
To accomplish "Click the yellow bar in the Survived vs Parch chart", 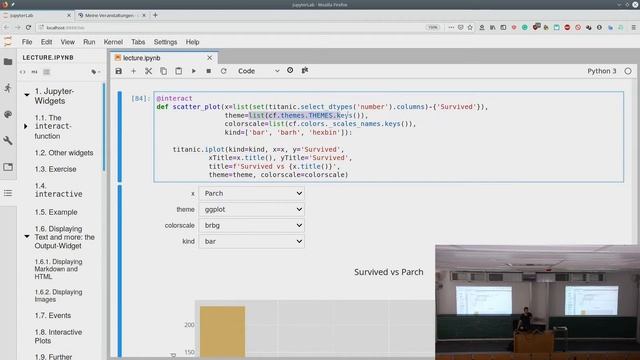I will coord(222,331).
